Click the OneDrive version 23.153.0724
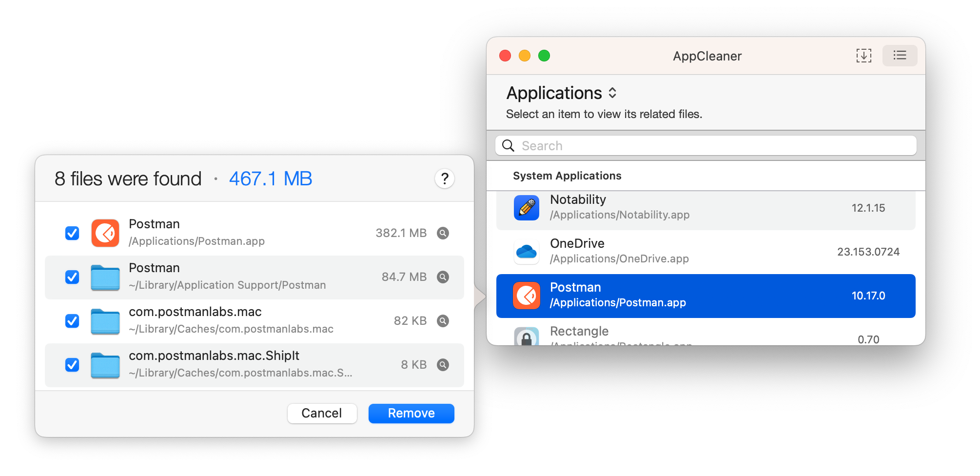Image resolution: width=980 pixels, height=476 pixels. [x=868, y=252]
